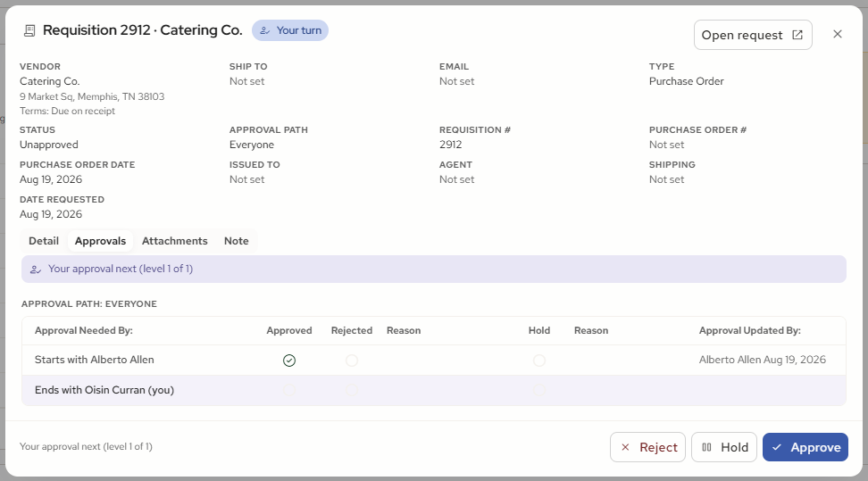Viewport: 868px width, 481px height.
Task: Click the external link icon in Open request
Action: (x=797, y=35)
